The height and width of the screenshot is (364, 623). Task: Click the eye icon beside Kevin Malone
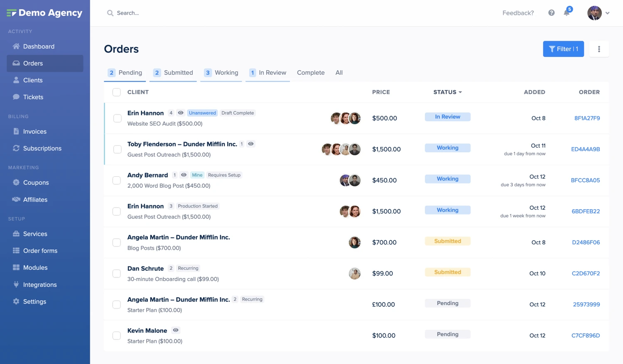point(176,330)
